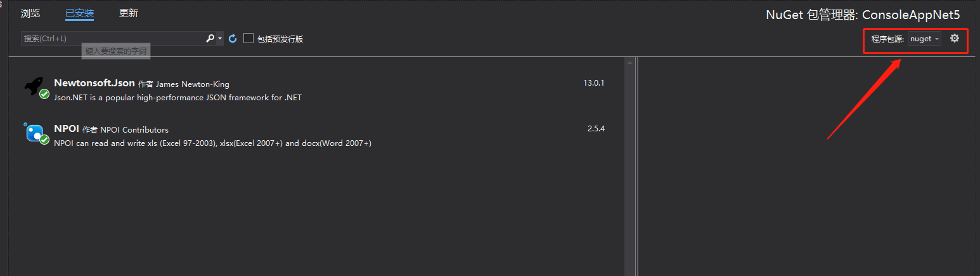Screen dimensions: 980x276
Task: Select the Newtonsoft.Json package title
Action: click(x=94, y=83)
